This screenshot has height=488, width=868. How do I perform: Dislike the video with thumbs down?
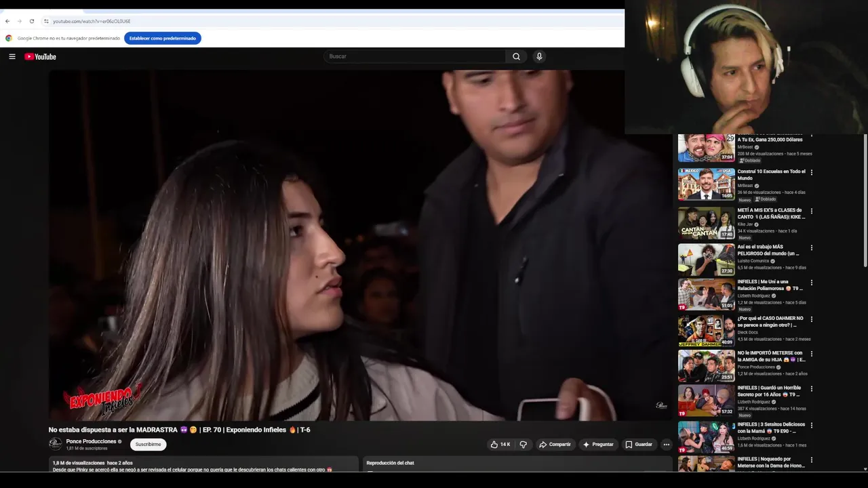[523, 445]
